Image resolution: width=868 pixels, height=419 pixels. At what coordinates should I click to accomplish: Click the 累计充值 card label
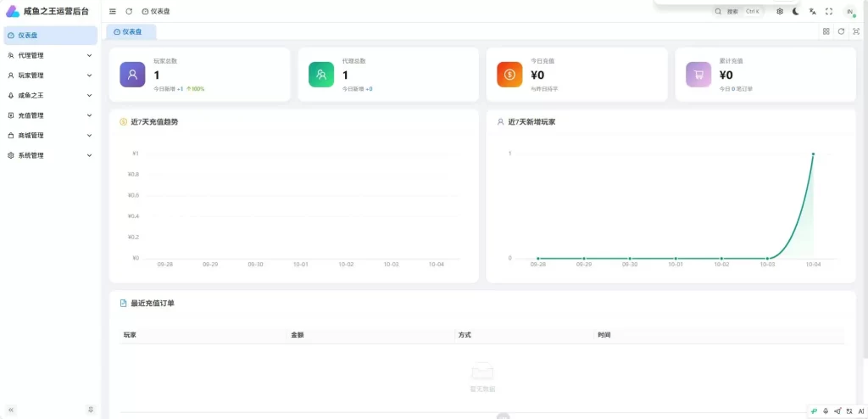point(732,61)
